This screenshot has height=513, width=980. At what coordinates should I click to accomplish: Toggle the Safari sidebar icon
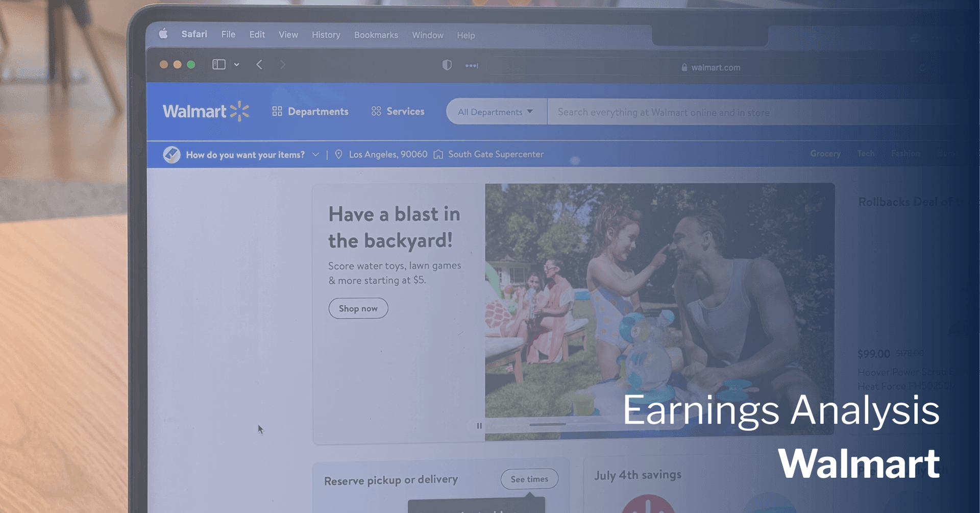point(219,64)
